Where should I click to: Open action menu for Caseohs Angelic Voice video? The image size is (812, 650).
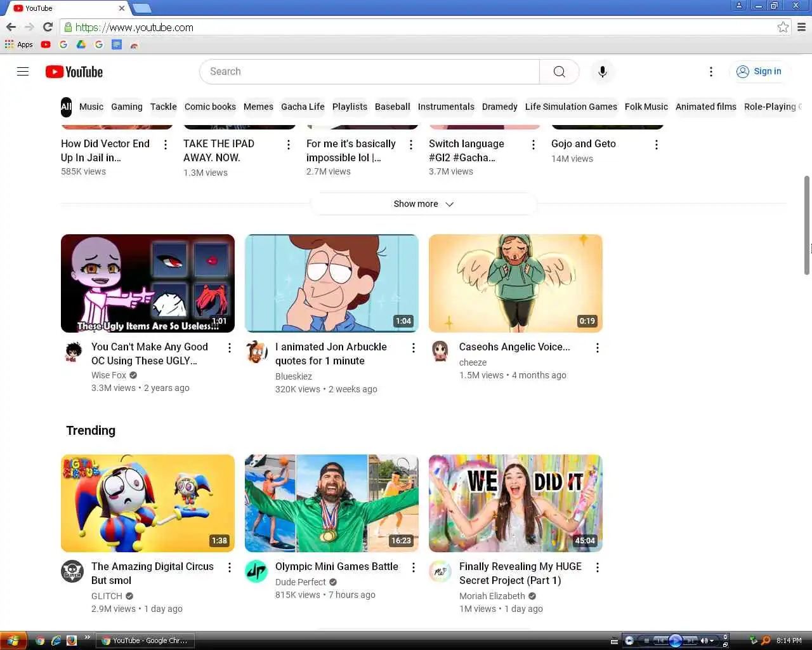598,348
